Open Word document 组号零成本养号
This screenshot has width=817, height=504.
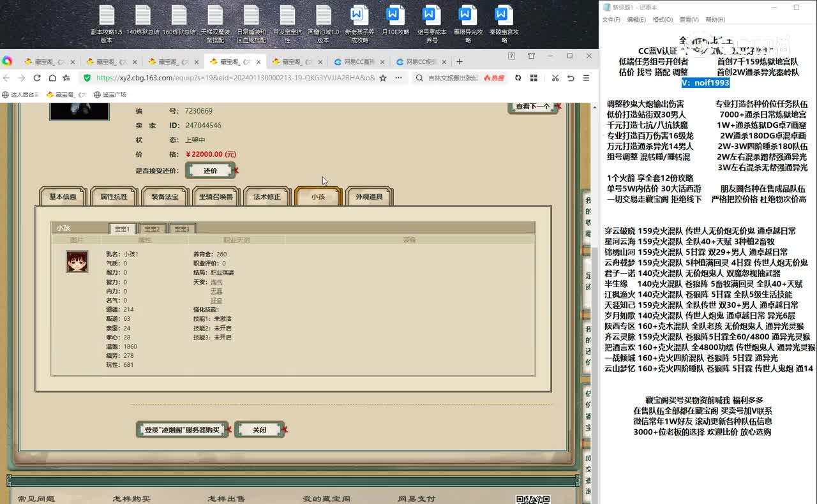coord(432,24)
